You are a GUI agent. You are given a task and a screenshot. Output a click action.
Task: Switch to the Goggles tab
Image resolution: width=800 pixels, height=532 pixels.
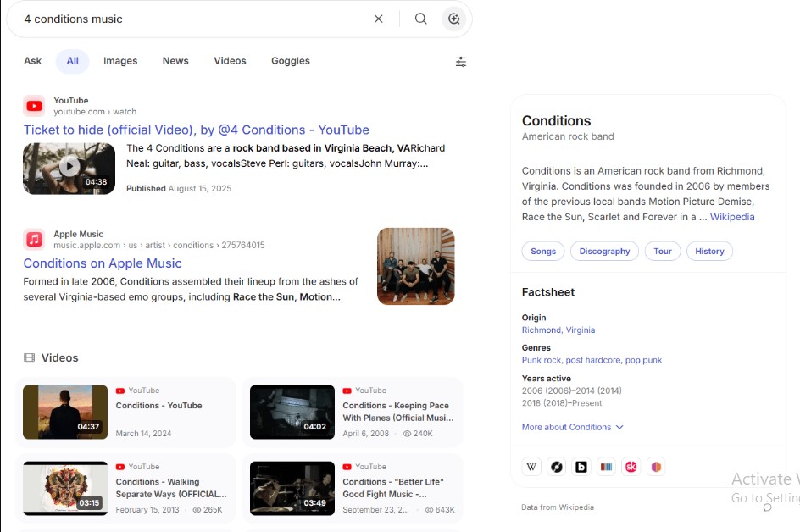(291, 61)
